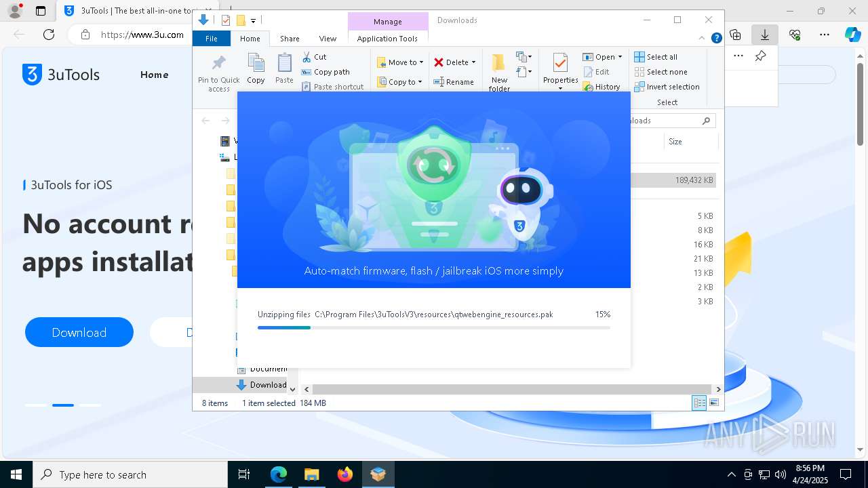
Task: Expand the Properties dropdown arrow
Action: coord(560,89)
